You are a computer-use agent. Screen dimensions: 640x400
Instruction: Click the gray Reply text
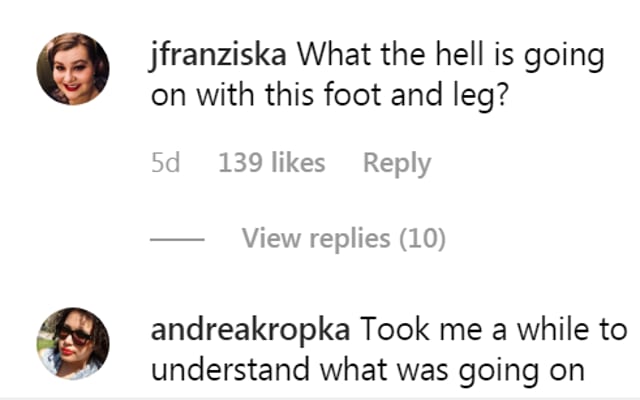click(397, 163)
